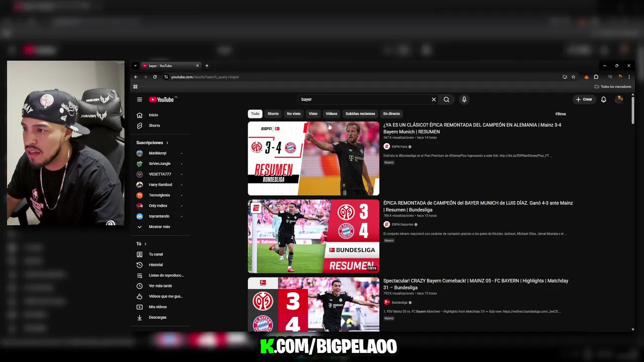Select the Vídeos filter chip
This screenshot has height=362, width=644.
click(331, 114)
